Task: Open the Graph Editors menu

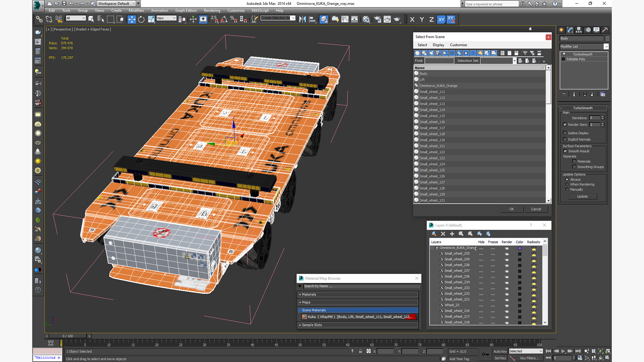Action: pos(186,11)
